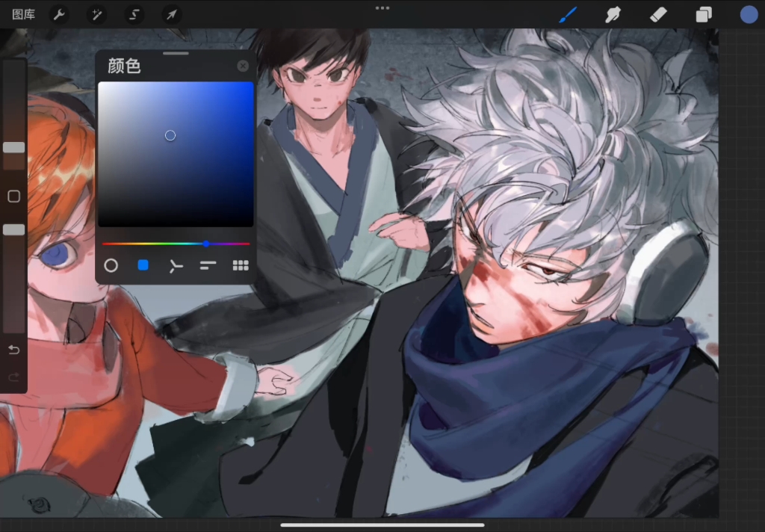This screenshot has width=765, height=532.
Task: Switch to Value color mode
Action: [x=208, y=265]
